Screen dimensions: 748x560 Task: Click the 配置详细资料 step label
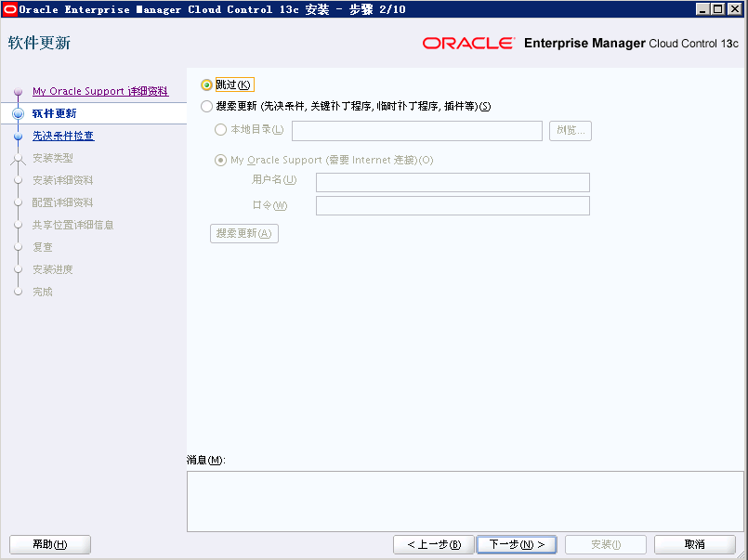[62, 202]
